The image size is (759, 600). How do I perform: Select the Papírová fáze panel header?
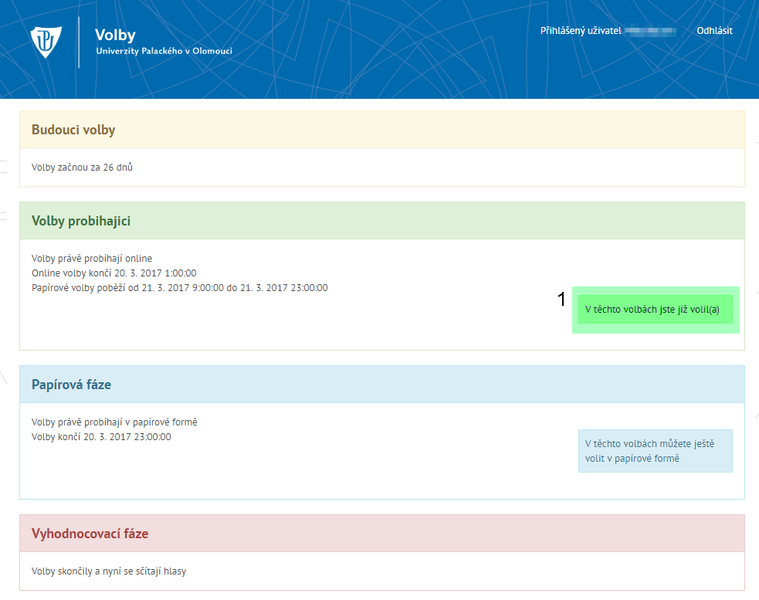71,384
